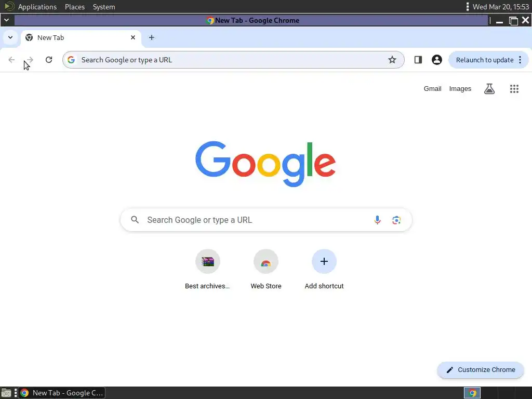Select the New Tab tab
The image size is (532, 399).
(x=81, y=37)
